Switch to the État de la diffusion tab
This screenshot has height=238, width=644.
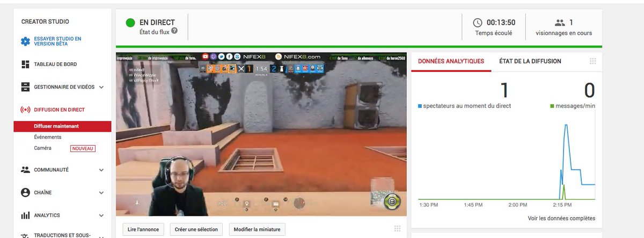[x=530, y=61]
